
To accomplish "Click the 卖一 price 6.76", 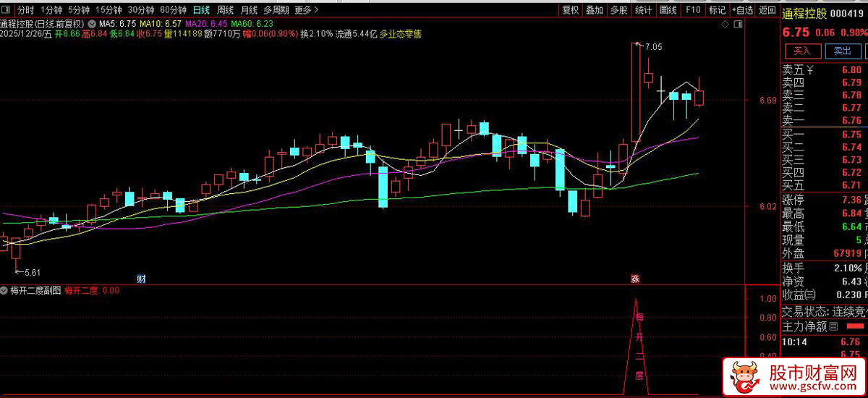I will coord(851,121).
